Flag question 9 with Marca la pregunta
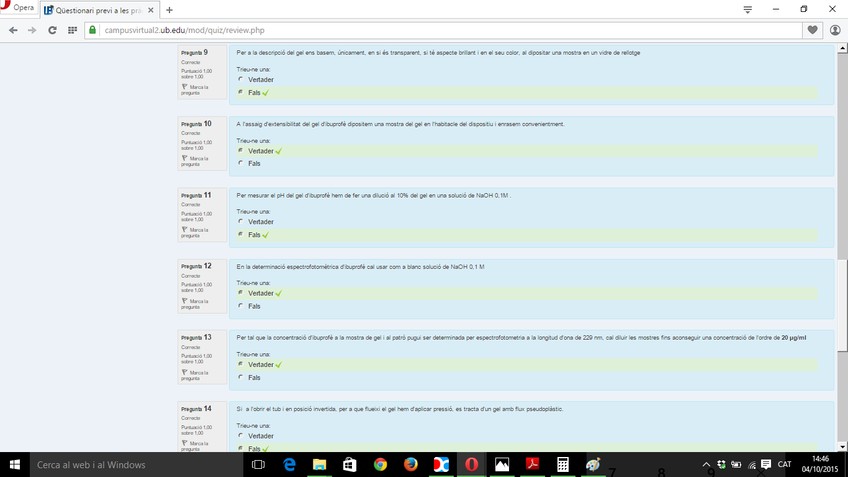Screen dimensions: 848x477 click(x=198, y=89)
